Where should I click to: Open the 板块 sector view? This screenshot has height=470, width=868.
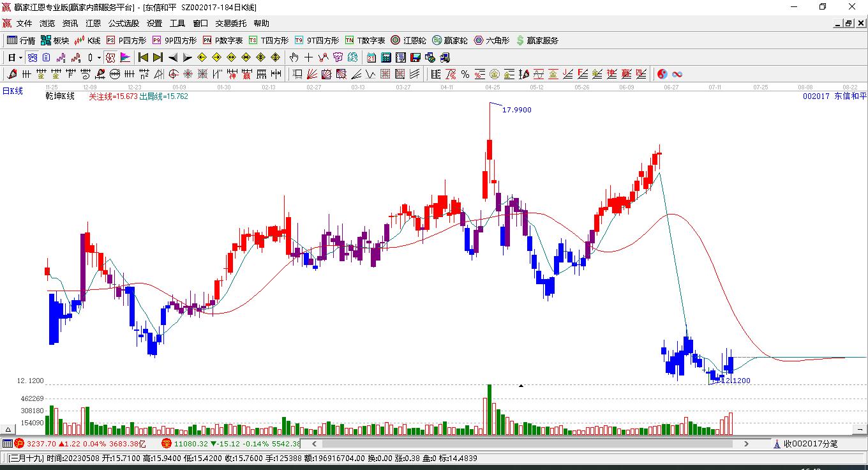coord(55,40)
